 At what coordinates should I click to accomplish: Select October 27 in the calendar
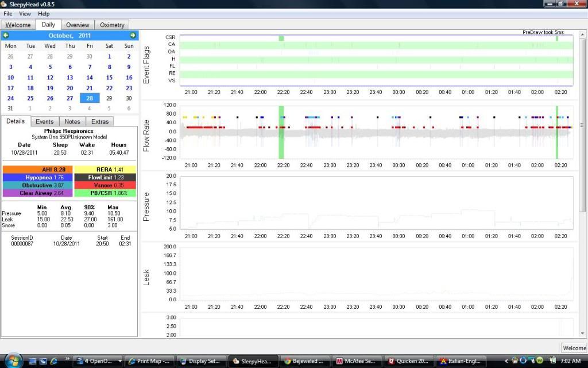coord(69,98)
